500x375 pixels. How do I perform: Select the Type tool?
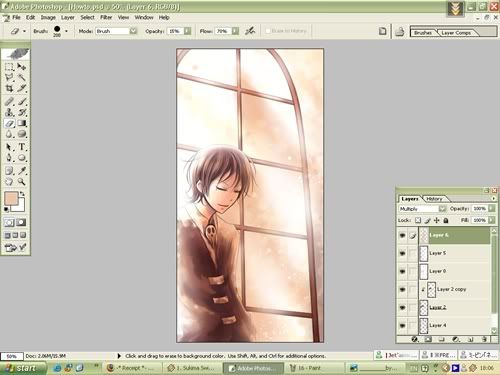[x=22, y=147]
